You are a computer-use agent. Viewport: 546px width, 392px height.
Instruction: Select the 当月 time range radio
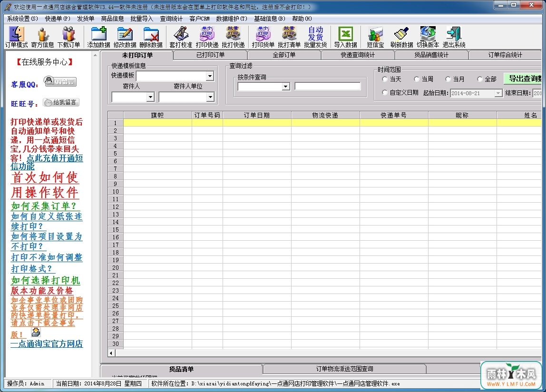click(x=448, y=79)
